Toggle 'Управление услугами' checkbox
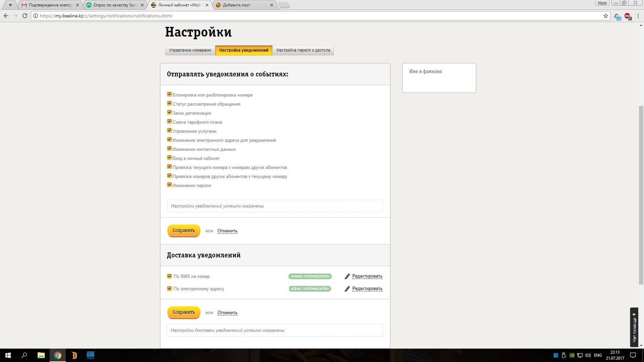The height and width of the screenshot is (362, 644). coord(169,131)
